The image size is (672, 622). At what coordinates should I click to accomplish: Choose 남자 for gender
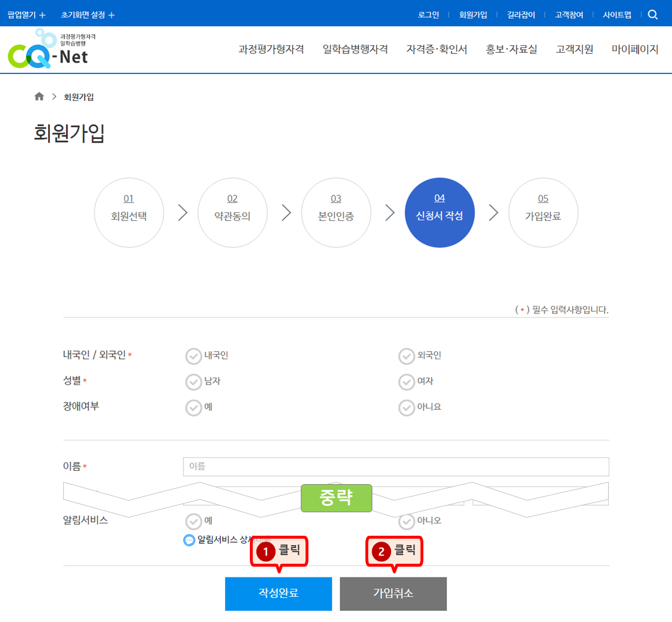coord(194,382)
